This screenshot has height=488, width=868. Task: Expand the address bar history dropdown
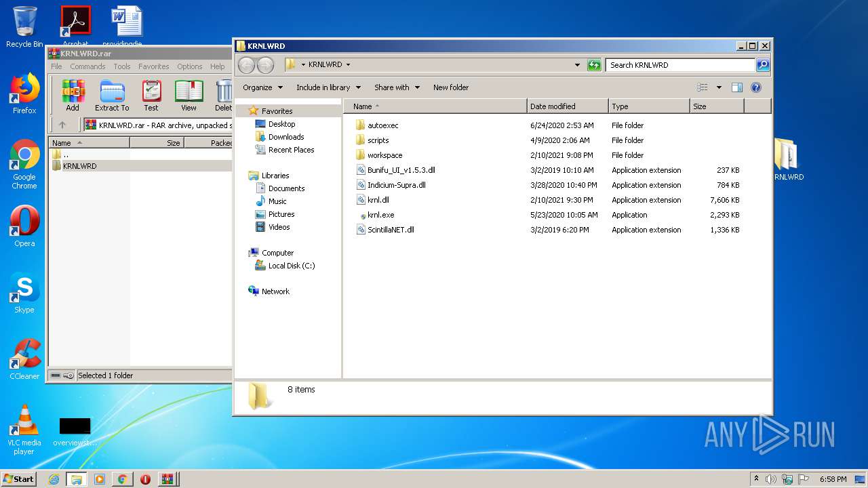tap(577, 65)
